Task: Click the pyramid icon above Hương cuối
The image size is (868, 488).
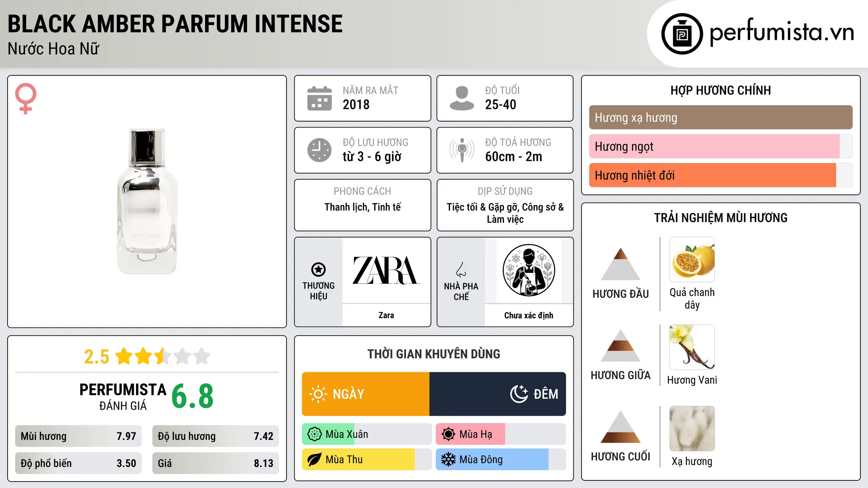Action: tap(620, 427)
